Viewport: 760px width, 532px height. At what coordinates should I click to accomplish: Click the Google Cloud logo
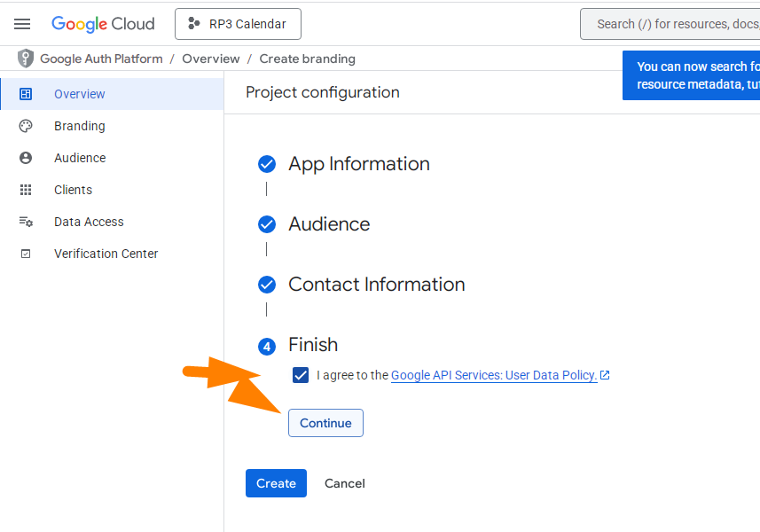click(103, 24)
